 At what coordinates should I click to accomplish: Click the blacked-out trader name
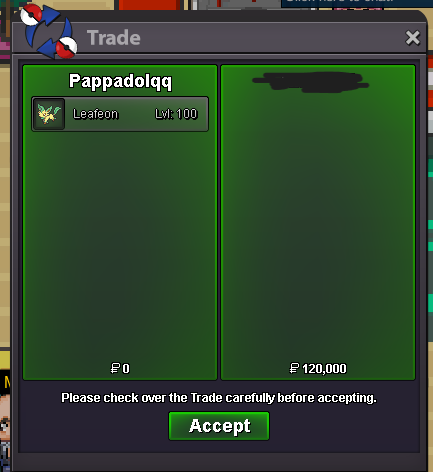point(311,82)
